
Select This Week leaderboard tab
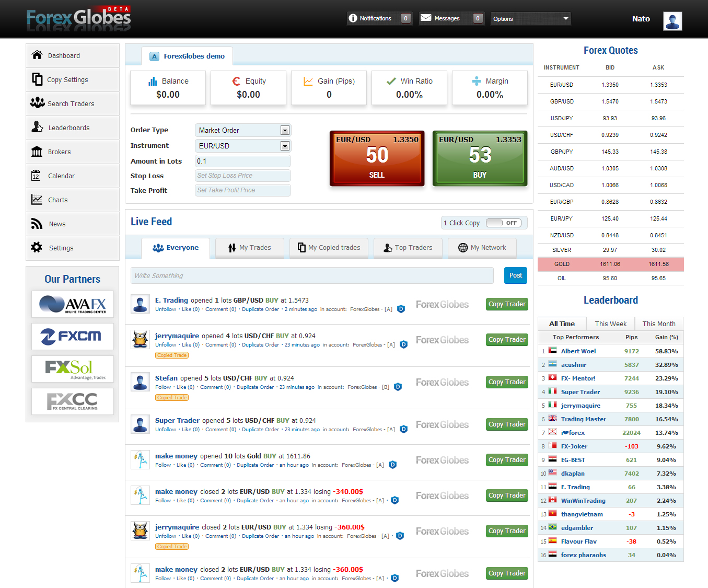click(x=610, y=324)
